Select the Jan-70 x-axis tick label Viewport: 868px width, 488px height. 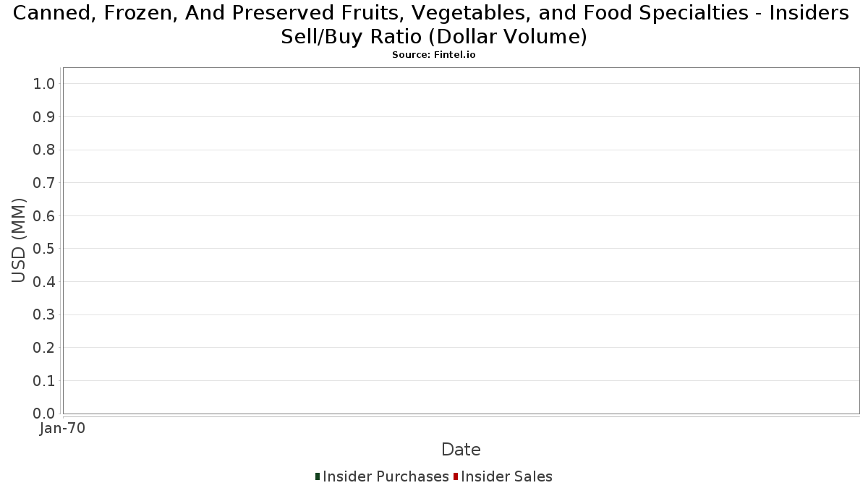pyautogui.click(x=63, y=429)
